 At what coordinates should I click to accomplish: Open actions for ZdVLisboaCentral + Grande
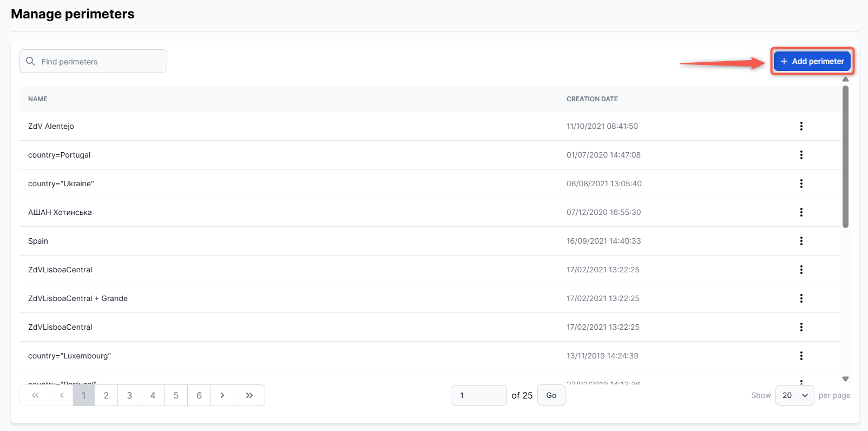(801, 298)
